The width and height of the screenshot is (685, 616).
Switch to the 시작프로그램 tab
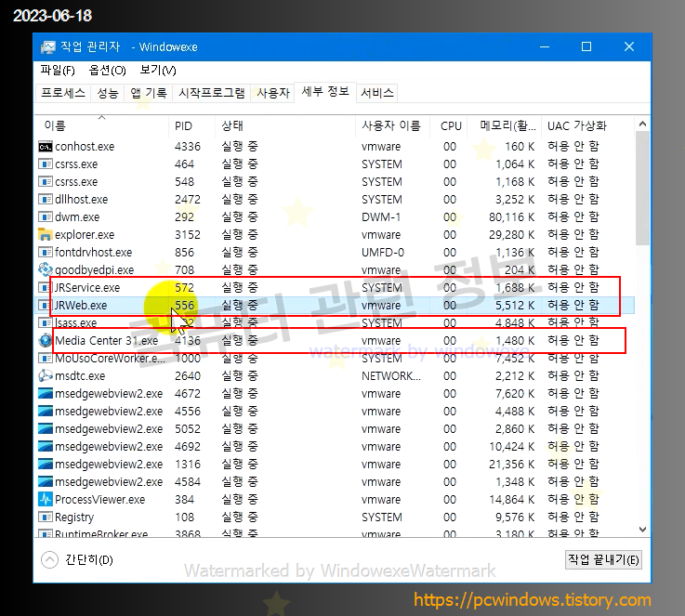pos(212,93)
